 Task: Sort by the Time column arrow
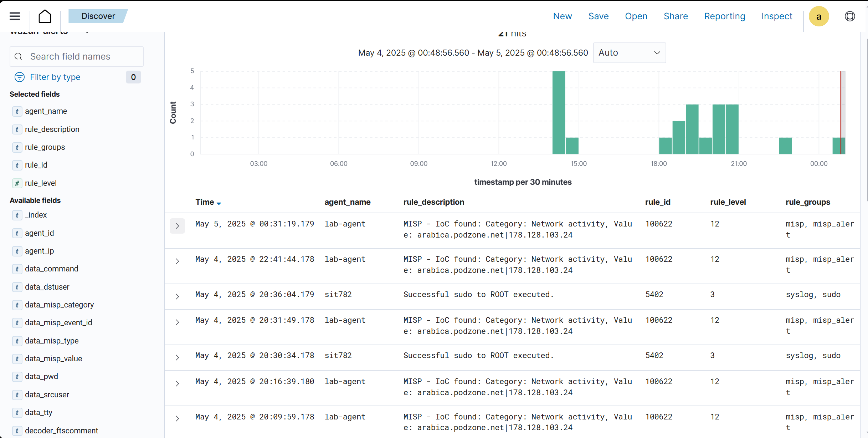click(x=219, y=203)
